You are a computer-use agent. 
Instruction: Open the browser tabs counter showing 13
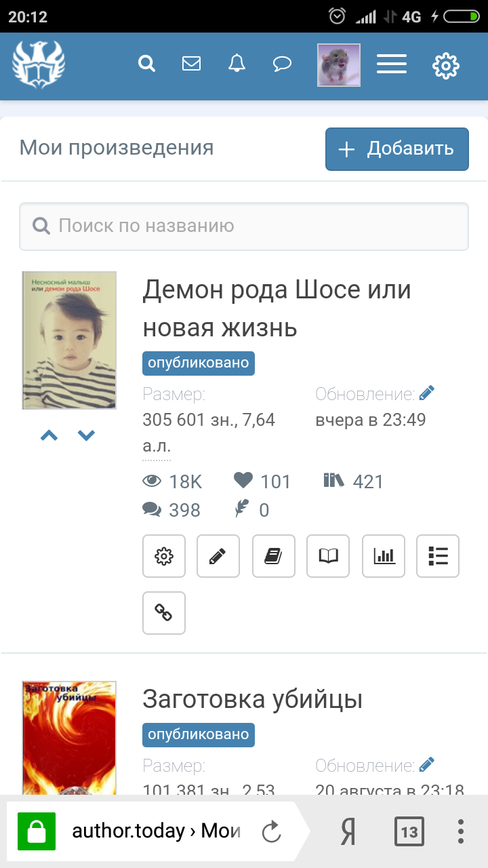point(409,831)
